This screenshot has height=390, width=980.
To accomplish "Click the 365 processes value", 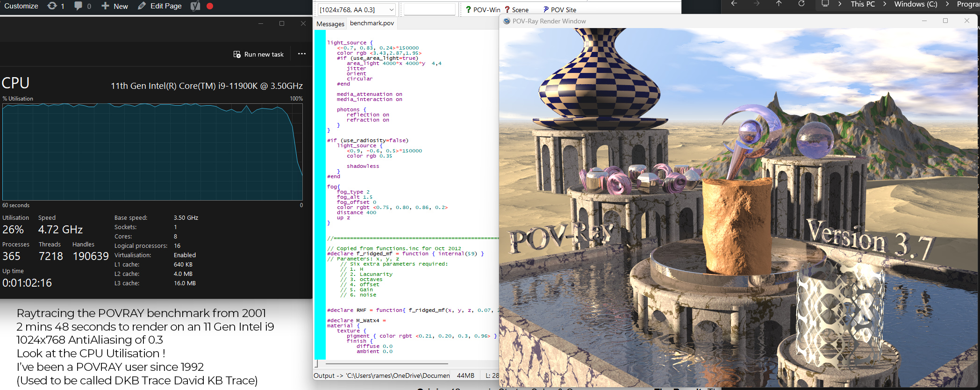I will click(11, 256).
